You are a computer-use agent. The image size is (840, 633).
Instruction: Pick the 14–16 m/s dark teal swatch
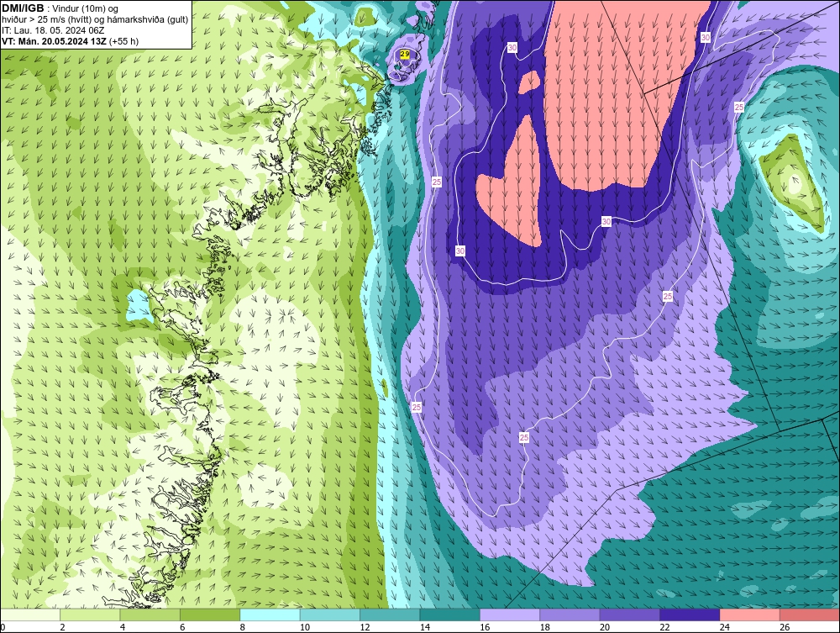[x=450, y=615]
